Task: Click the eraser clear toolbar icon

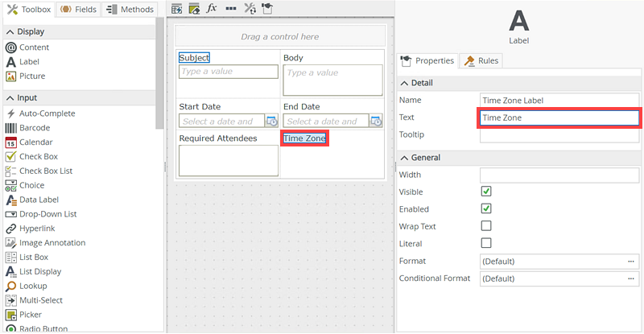Action: 194,9
